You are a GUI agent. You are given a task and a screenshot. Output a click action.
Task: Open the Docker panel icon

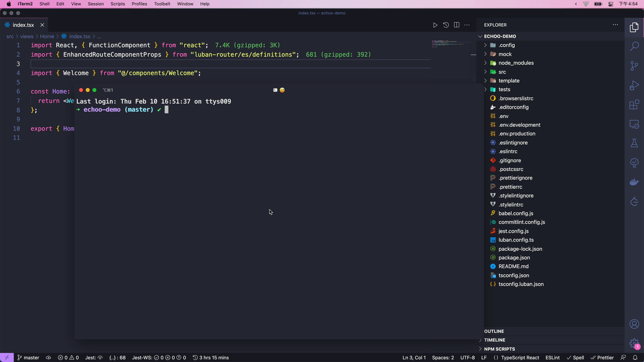[634, 182]
